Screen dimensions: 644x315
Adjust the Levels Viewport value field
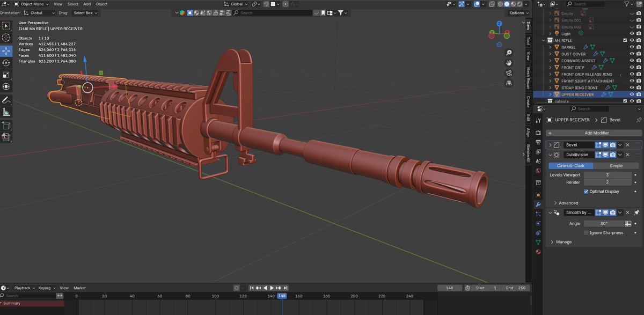(x=608, y=175)
